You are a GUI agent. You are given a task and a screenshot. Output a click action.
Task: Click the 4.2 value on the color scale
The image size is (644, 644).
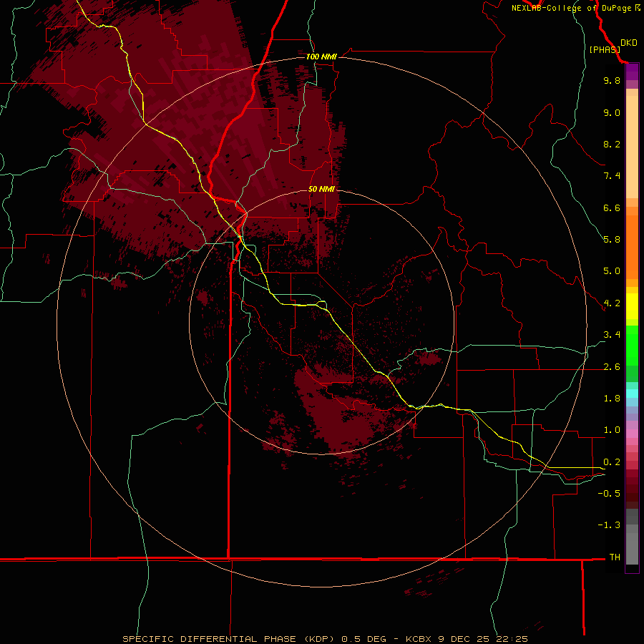tap(612, 303)
